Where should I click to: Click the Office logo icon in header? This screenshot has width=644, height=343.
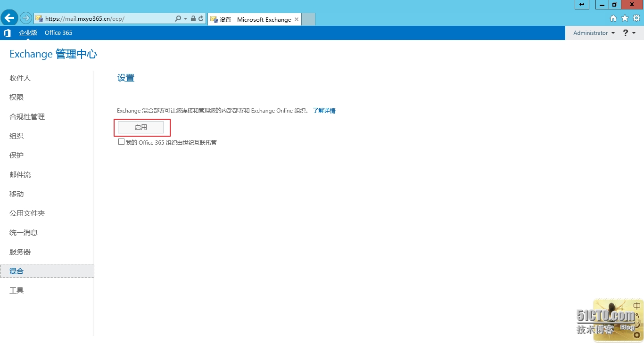(x=7, y=33)
